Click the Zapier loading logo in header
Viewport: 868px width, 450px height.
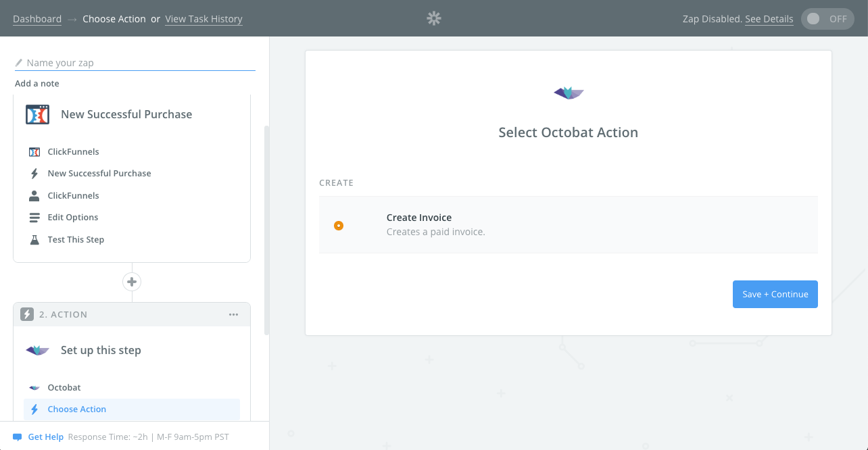[434, 19]
